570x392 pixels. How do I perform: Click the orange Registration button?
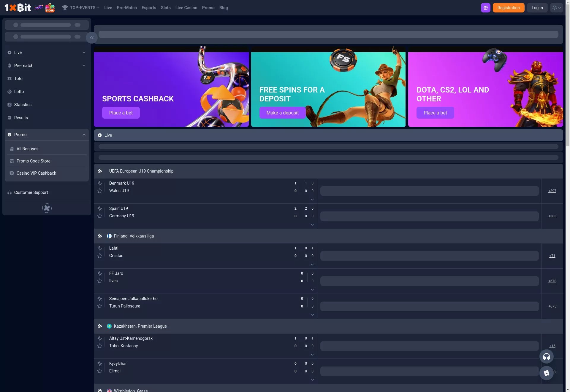[509, 8]
